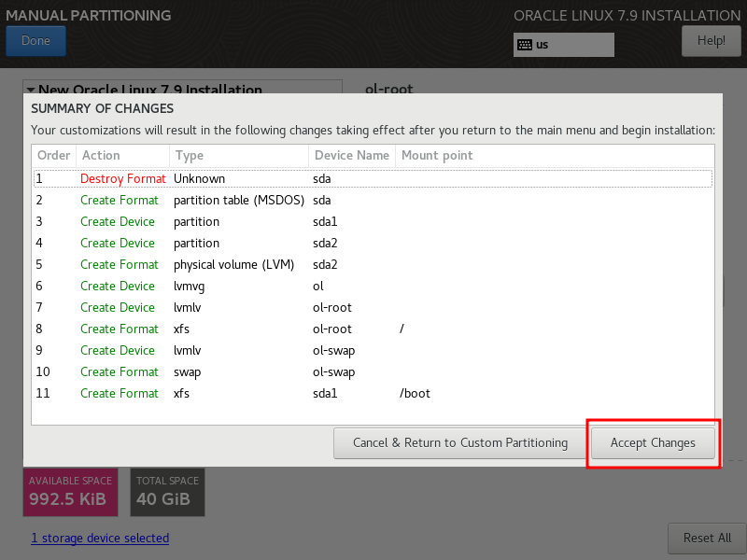
Task: Click the Type column header
Action: pyautogui.click(x=239, y=156)
